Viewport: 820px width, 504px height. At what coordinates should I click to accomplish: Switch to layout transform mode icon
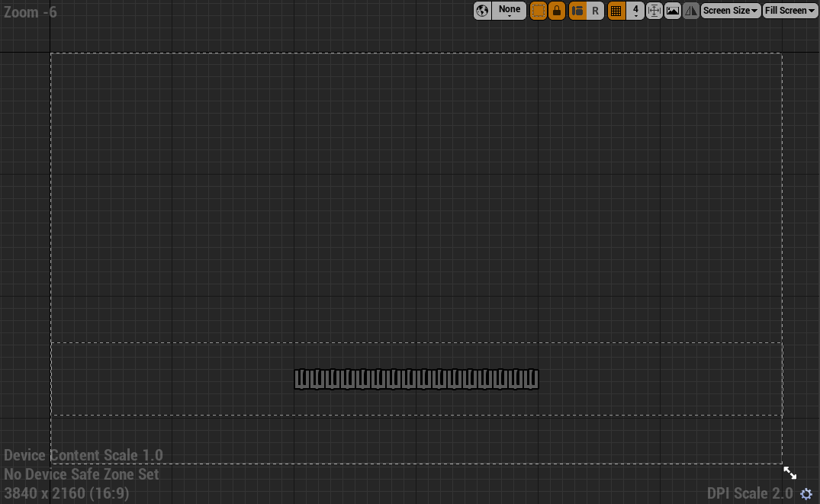tap(577, 11)
